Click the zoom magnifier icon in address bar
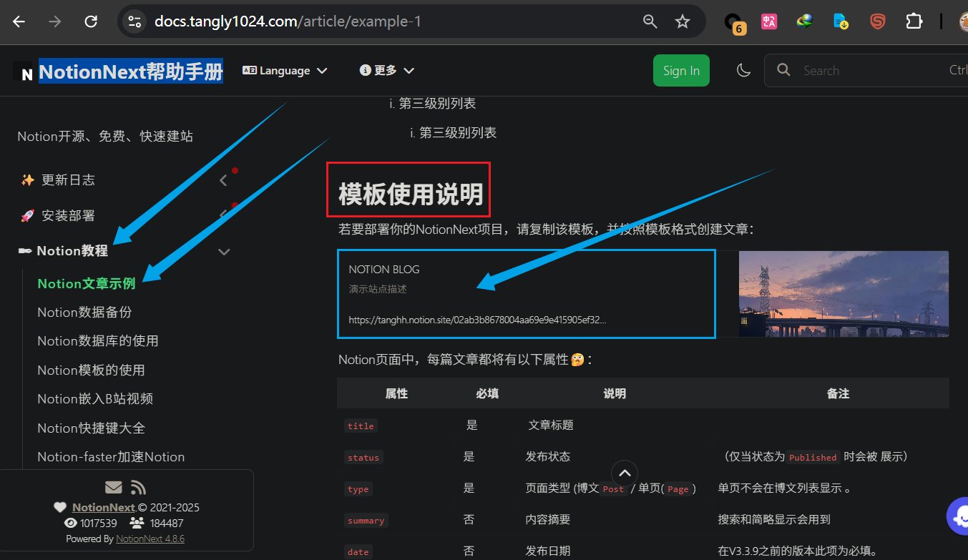The image size is (968, 560). [x=650, y=21]
